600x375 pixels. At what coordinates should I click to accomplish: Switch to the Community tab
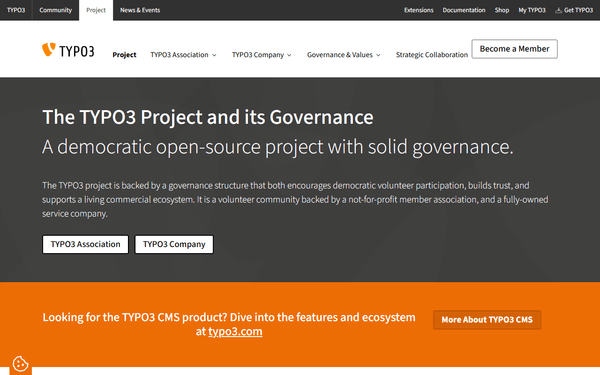point(55,10)
